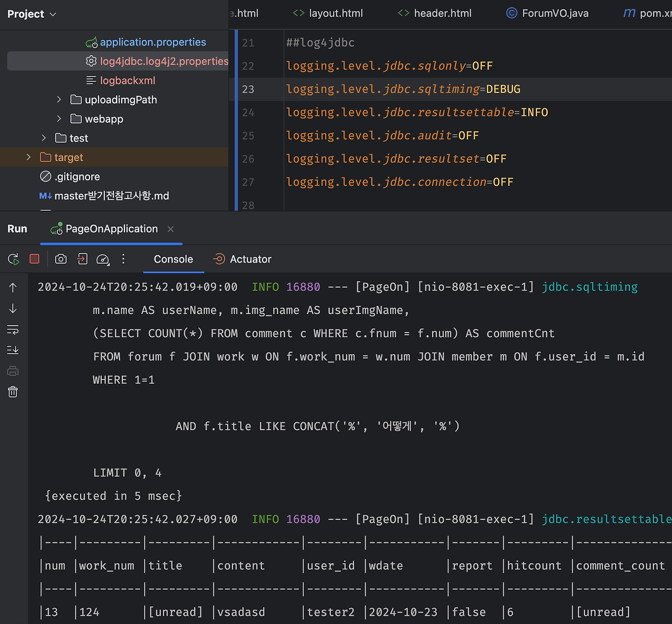Click '{executed in 5 msec}' in console
This screenshot has width=672, height=624.
point(113,496)
